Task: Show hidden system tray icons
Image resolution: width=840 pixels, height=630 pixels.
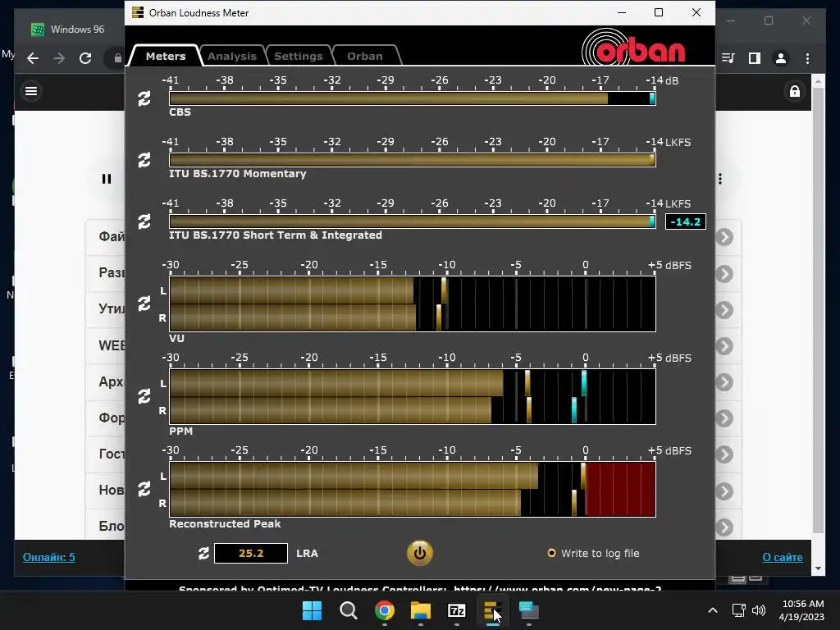Action: (x=713, y=610)
